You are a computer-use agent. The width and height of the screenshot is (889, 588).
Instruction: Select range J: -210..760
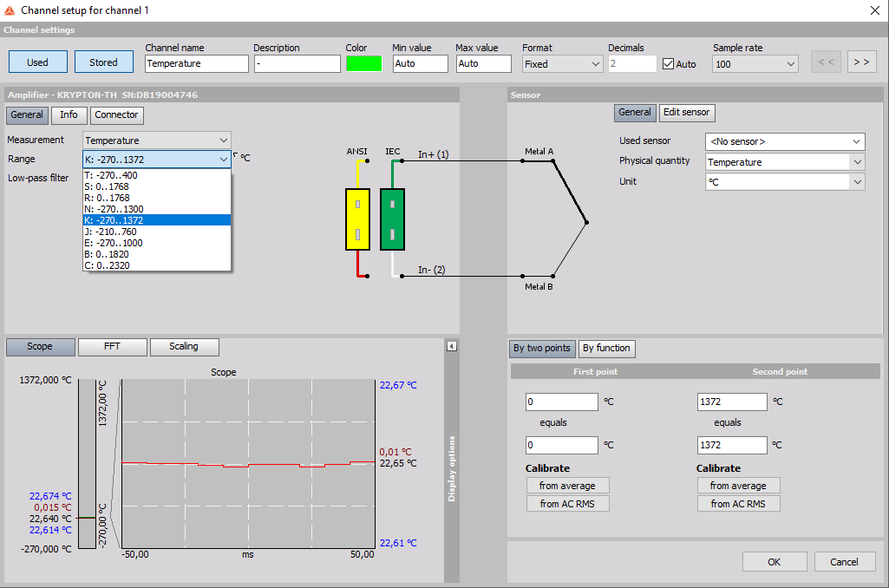(x=157, y=232)
